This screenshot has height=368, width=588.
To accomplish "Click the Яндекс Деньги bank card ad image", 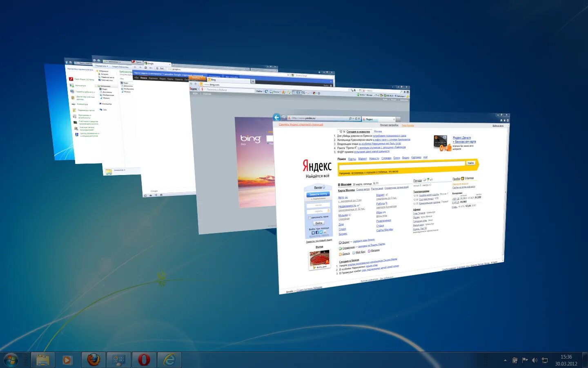I will click(442, 143).
